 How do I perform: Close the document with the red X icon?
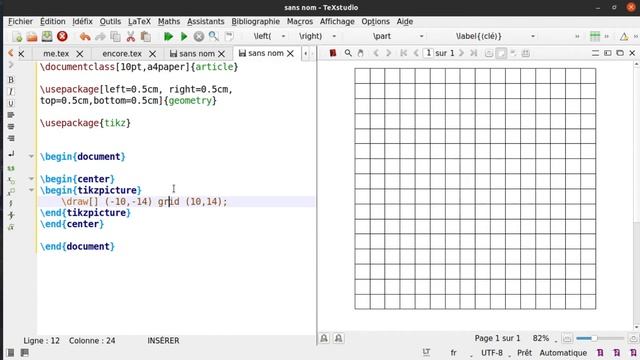[x=62, y=36]
